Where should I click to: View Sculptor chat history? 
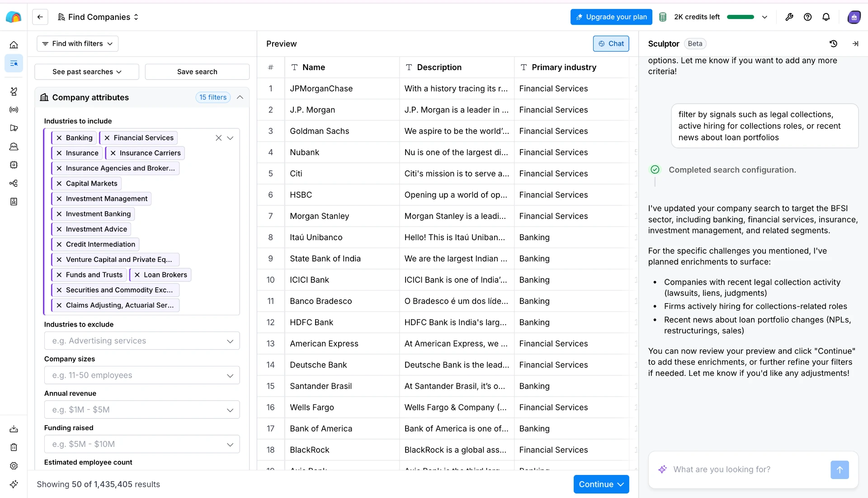click(834, 44)
